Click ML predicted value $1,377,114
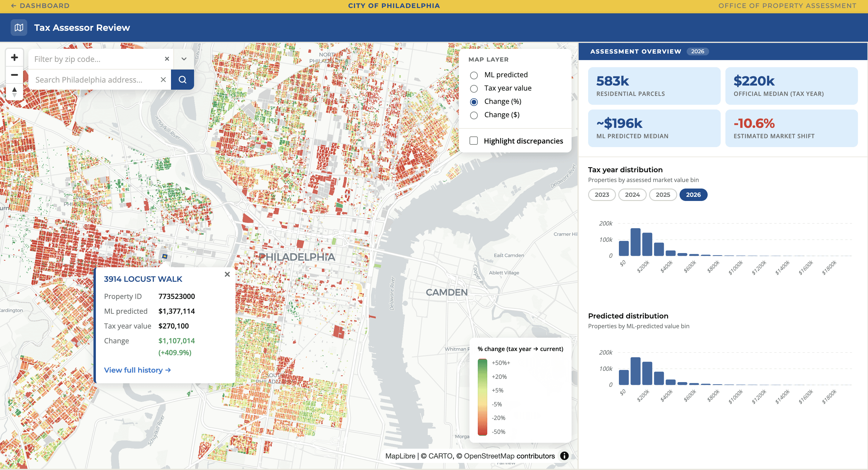 coord(177,311)
